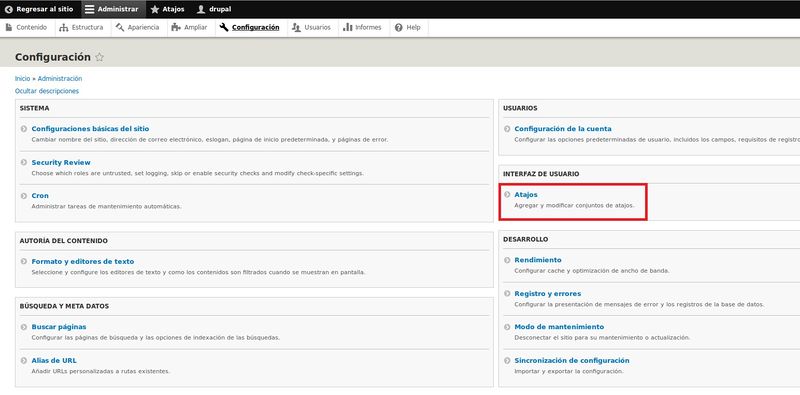Click the bar chart icon of Informes
Screen dimensions: 800x395
coord(348,28)
